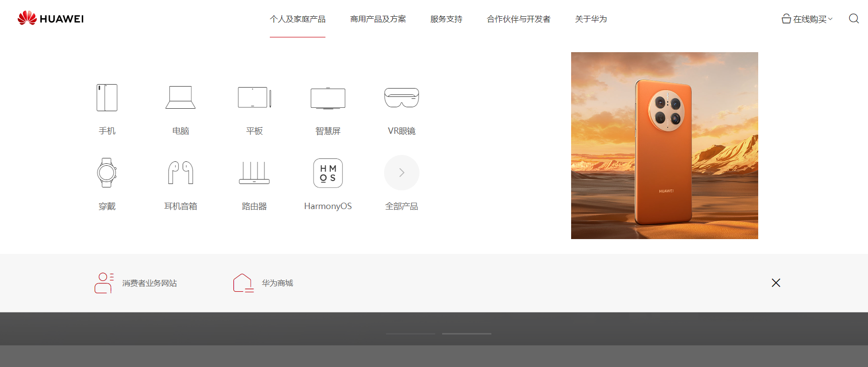Viewport: 868px width, 367px height.
Task: Click the VR眼镜 text label
Action: (402, 131)
